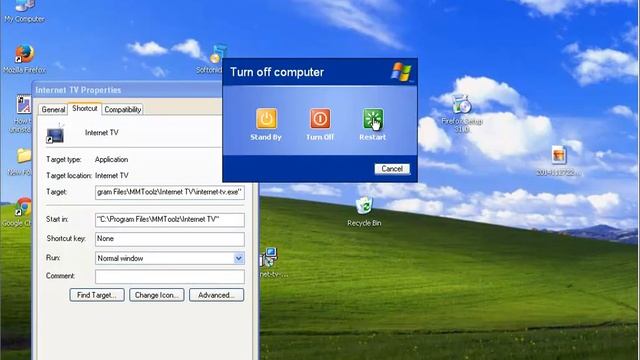
Task: Click the Shortcut key field
Action: 170,239
